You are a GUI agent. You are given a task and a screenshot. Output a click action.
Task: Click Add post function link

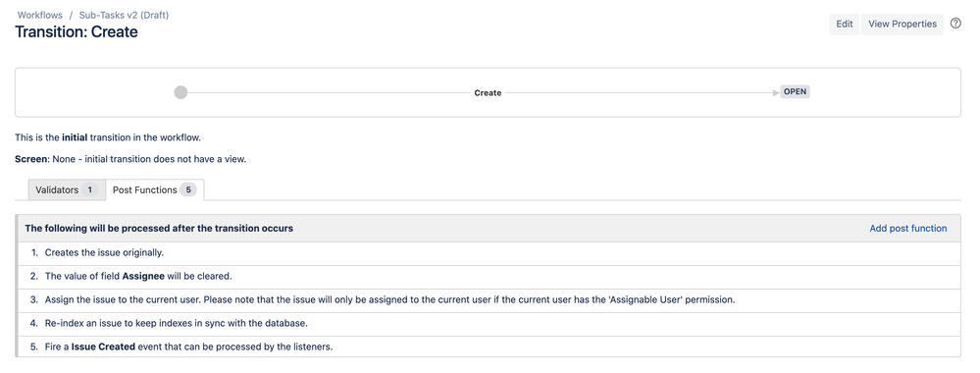(x=908, y=229)
